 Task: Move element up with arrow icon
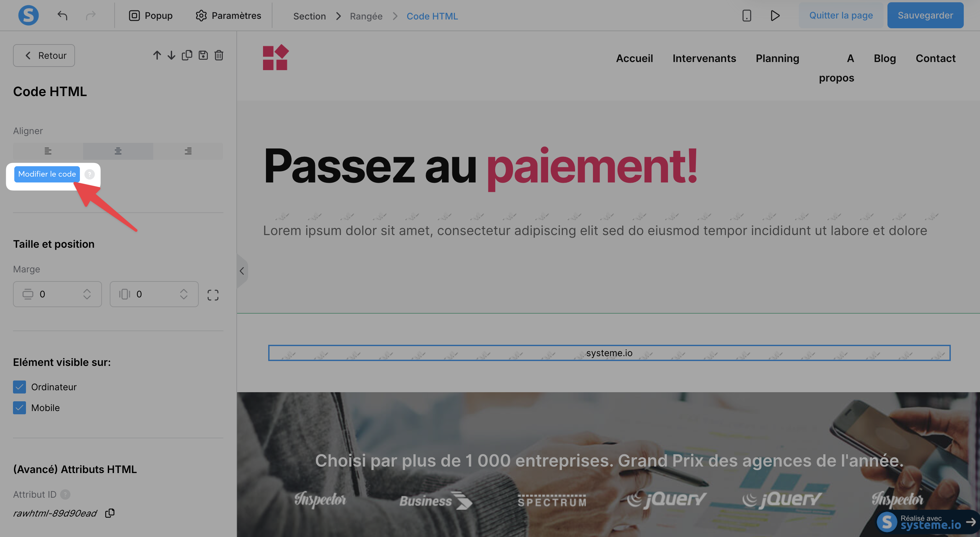pos(157,56)
